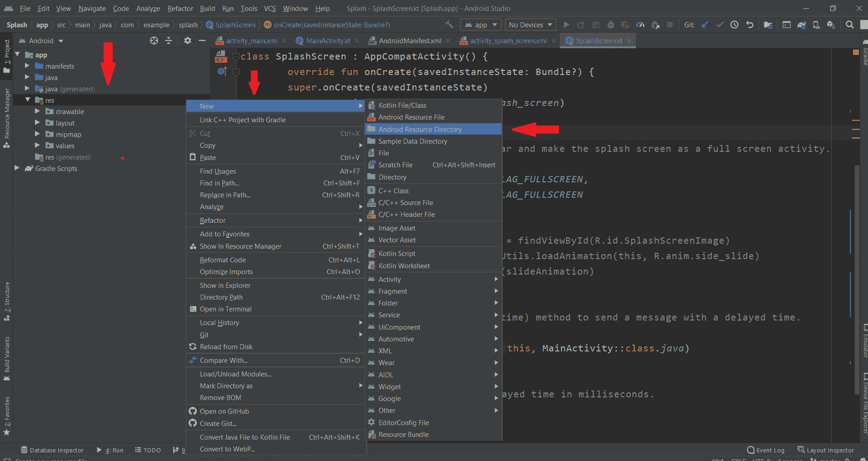The image size is (868, 461).
Task: Select Android Resource Directory menu item
Action: tap(420, 130)
